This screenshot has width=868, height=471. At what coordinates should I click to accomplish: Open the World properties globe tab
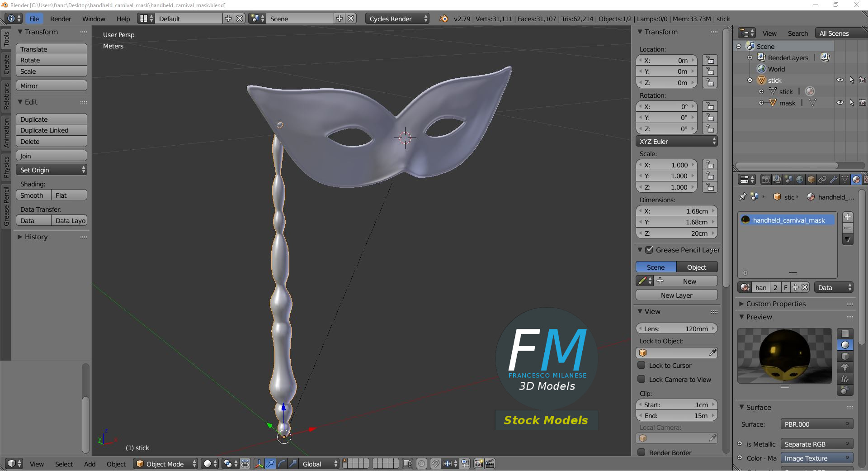point(800,180)
